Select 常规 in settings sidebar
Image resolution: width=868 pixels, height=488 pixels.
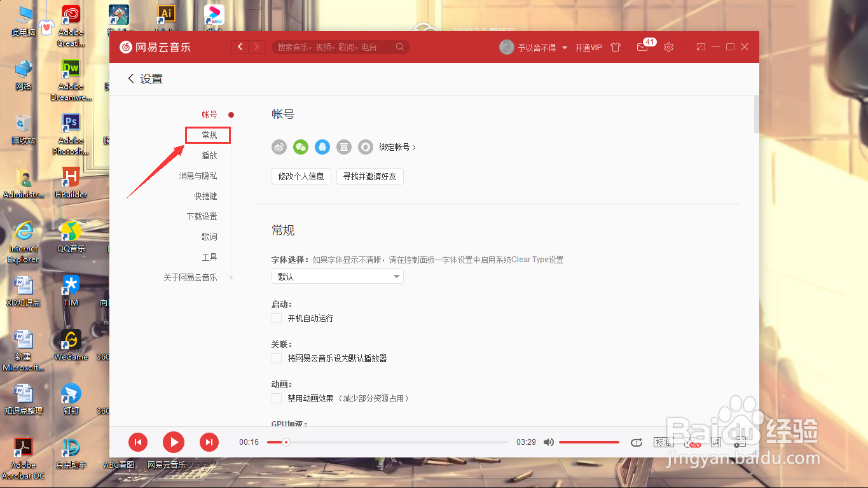pos(209,135)
